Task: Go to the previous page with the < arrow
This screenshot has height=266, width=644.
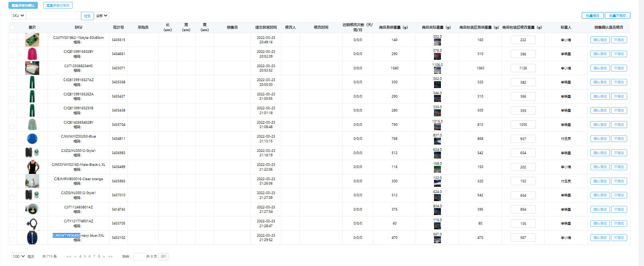Action: point(76,256)
